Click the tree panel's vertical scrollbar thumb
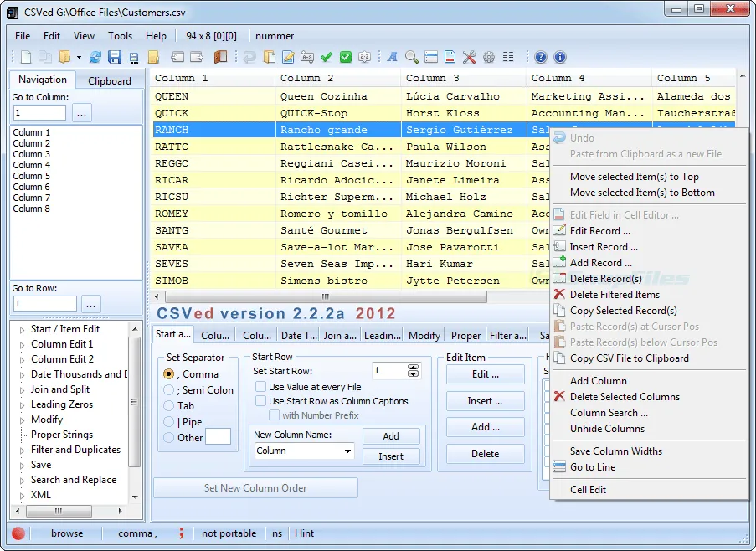 tap(135, 402)
